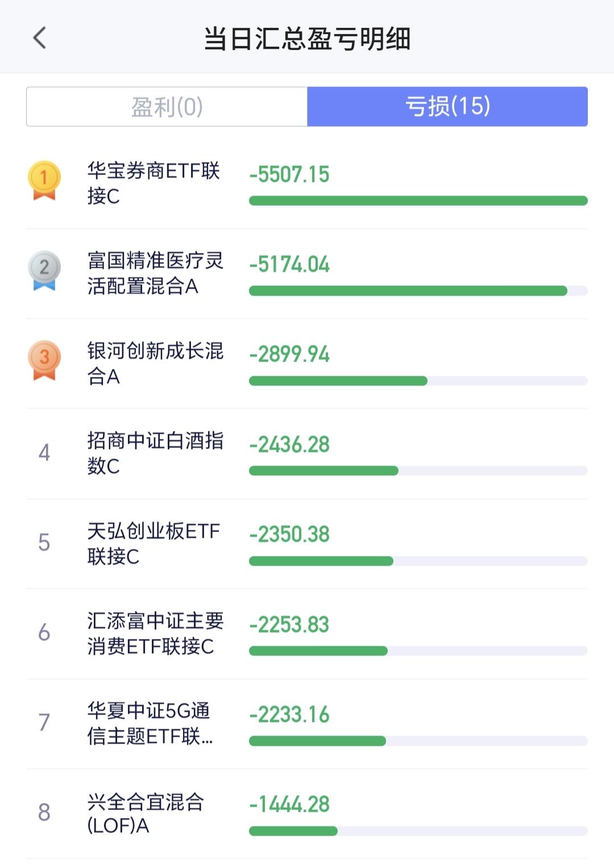The height and width of the screenshot is (868, 614).
Task: Tap the 当日汇总盈亏明细 page title
Action: 307,39
